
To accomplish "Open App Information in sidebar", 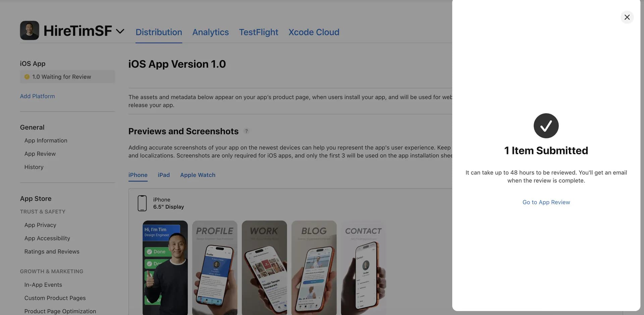I will [46, 140].
